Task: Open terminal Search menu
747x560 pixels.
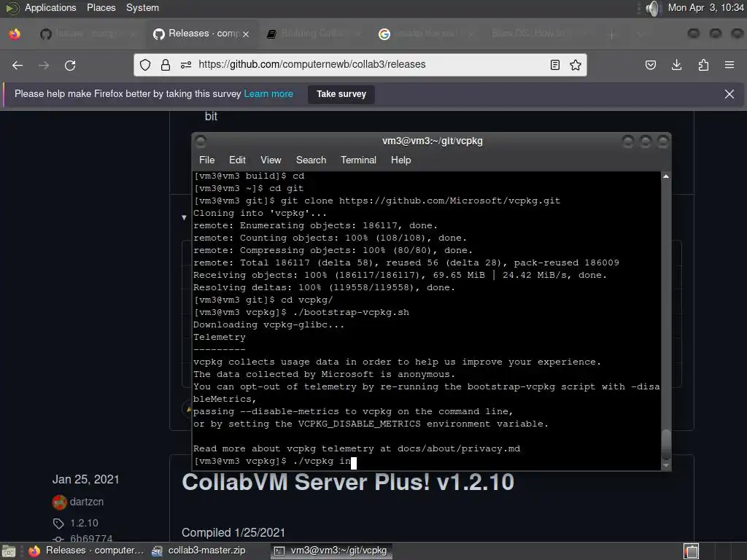Action: (x=311, y=160)
